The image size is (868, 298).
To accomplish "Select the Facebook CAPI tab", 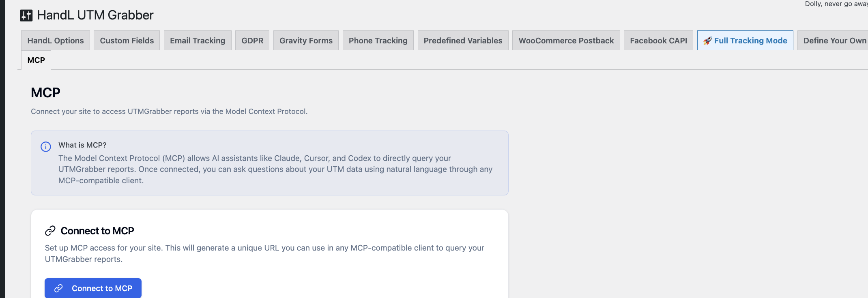I will coord(658,41).
